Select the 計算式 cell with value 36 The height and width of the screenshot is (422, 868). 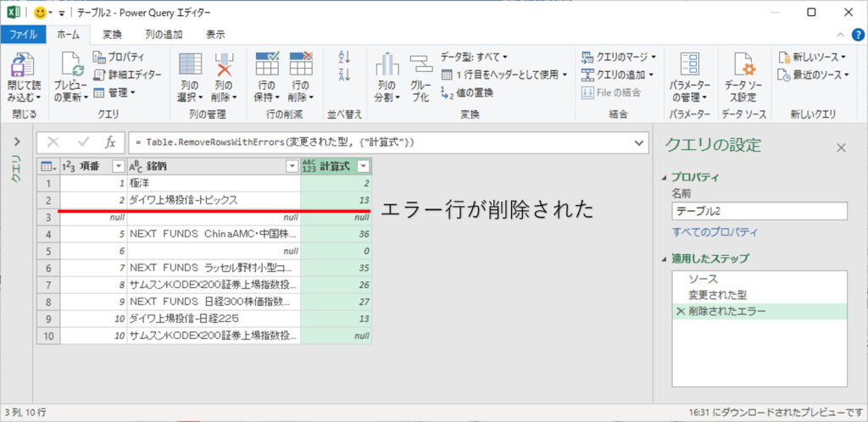coord(336,234)
